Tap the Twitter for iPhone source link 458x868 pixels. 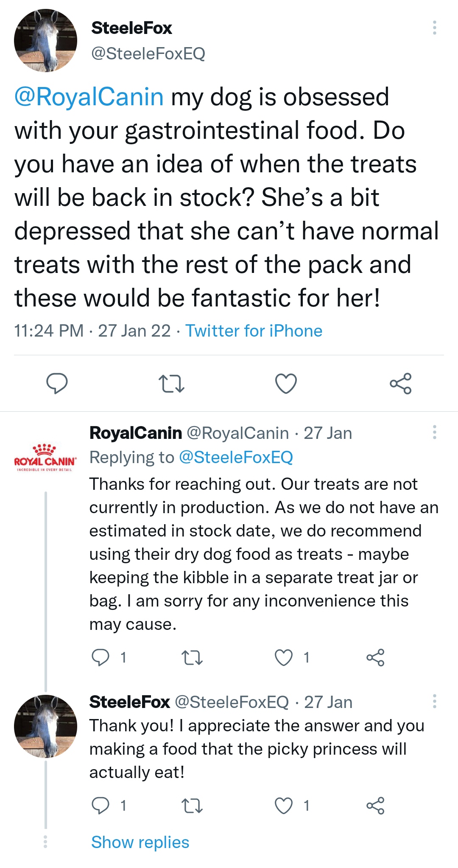pyautogui.click(x=254, y=331)
